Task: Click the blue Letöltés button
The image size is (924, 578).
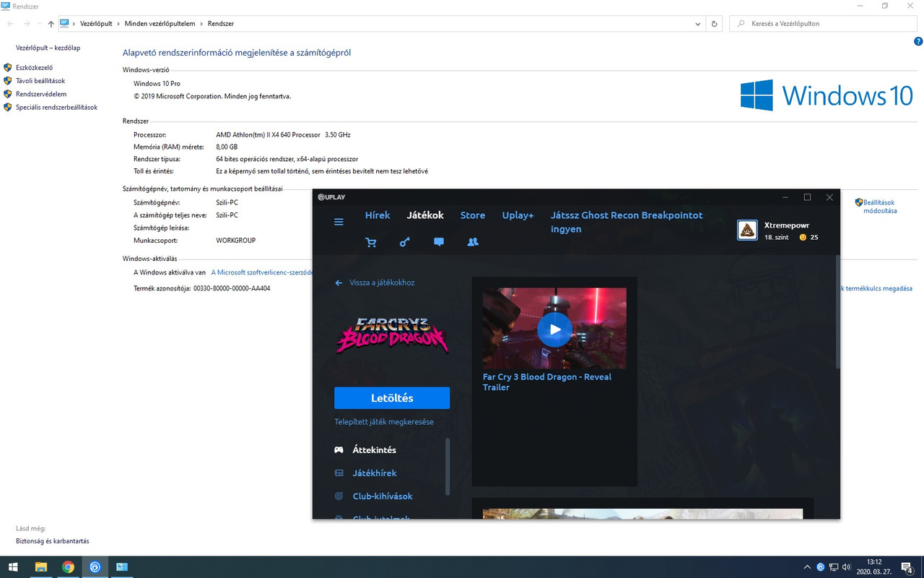Action: (392, 398)
